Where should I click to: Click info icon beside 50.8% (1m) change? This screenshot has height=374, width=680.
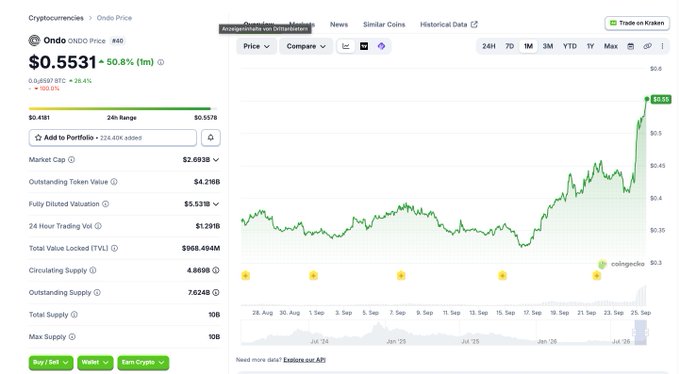click(x=161, y=62)
